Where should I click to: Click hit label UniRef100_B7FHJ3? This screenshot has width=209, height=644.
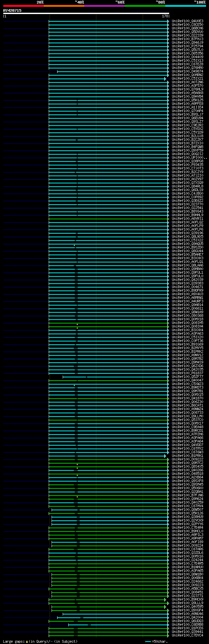pyautogui.click(x=187, y=39)
